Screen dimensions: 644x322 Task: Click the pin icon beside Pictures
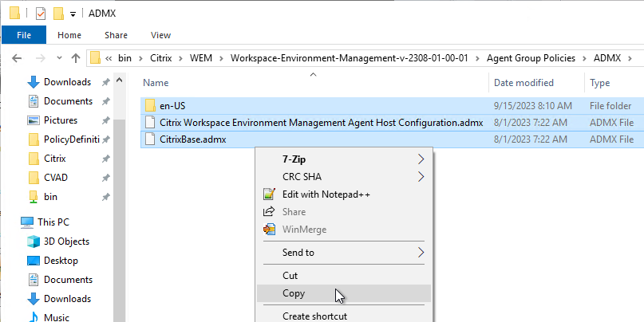tap(105, 120)
